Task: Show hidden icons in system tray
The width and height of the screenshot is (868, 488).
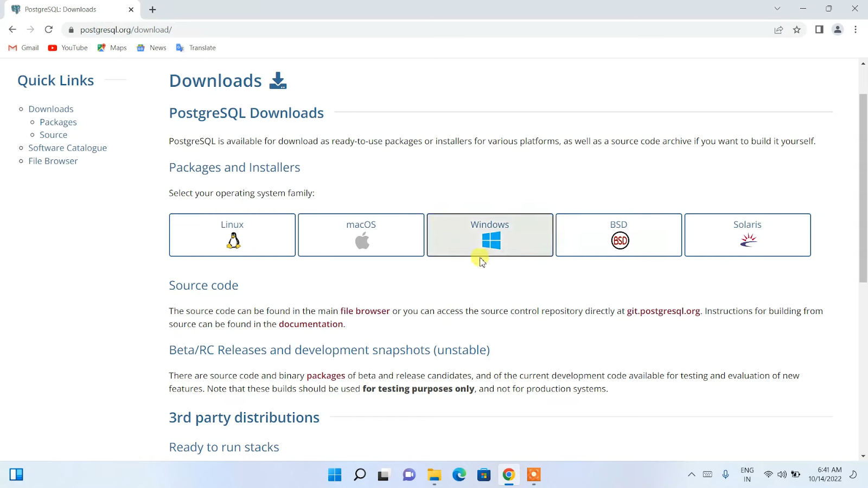Action: click(692, 474)
